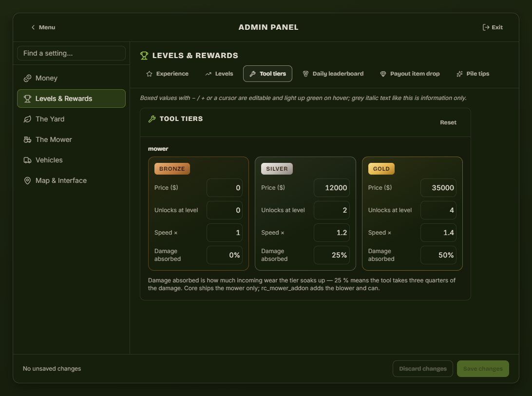
Task: Click the BRONZE tier badge
Action: coord(172,169)
